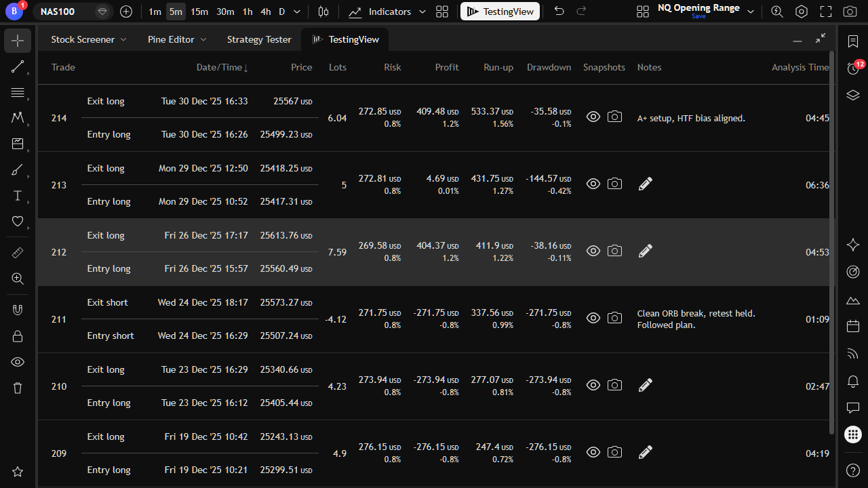Select the ruler measure tool
Image resolution: width=868 pixels, height=488 pixels.
pos(18,253)
